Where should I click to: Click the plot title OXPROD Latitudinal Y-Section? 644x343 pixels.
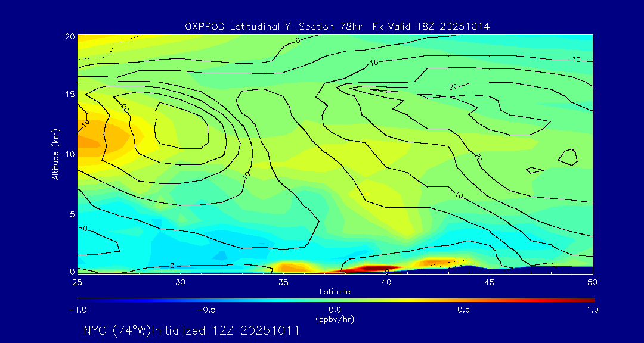pyautogui.click(x=337, y=27)
